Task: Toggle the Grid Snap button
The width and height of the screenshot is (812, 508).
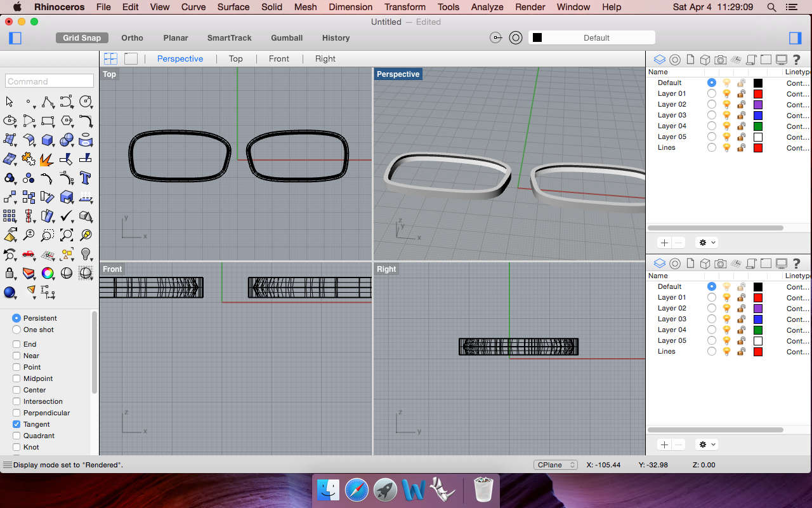Action: pos(82,37)
